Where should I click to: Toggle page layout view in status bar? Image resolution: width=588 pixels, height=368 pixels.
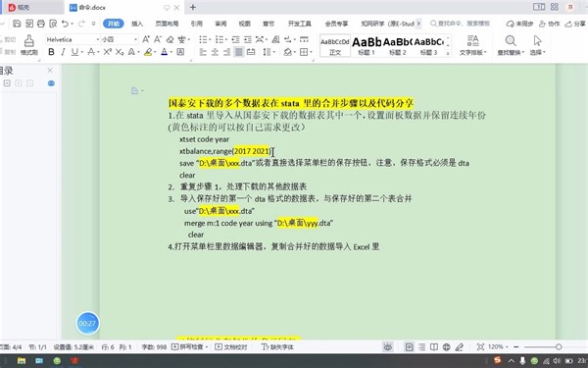point(409,347)
